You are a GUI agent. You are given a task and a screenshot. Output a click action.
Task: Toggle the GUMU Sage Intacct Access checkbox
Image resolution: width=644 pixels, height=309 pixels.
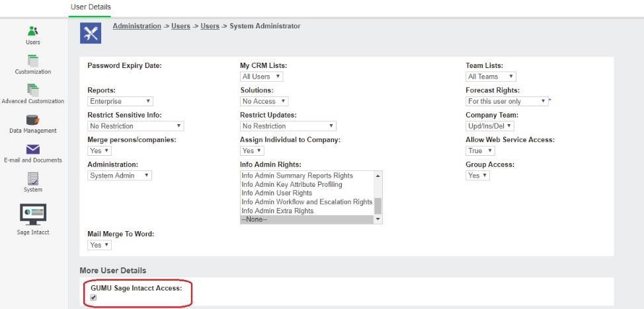pos(93,298)
